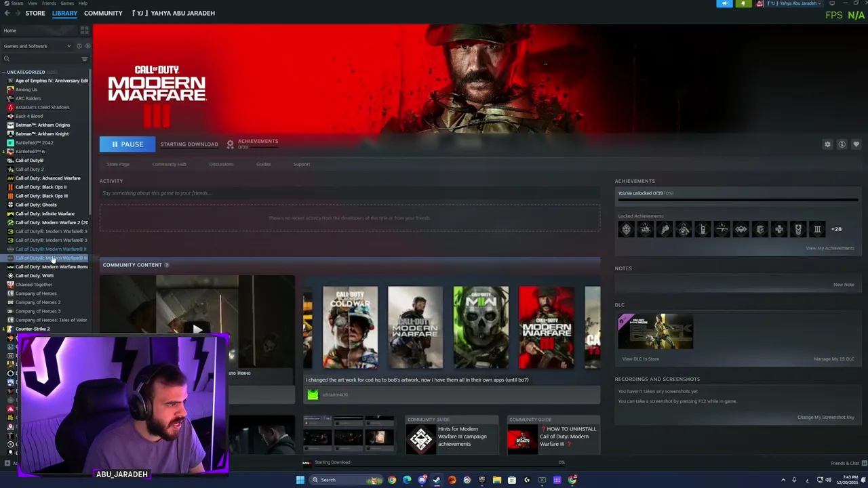
Task: Go back with the left arrow button
Action: pos(7,13)
